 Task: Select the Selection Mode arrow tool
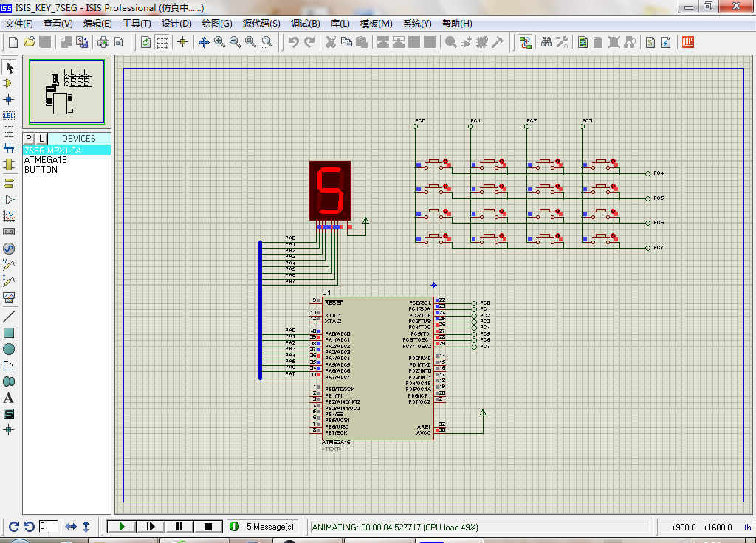click(x=9, y=67)
